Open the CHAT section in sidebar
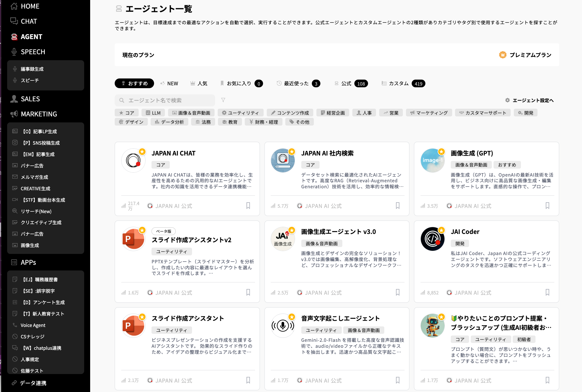Screen dimensions: 582x392 [29, 21]
